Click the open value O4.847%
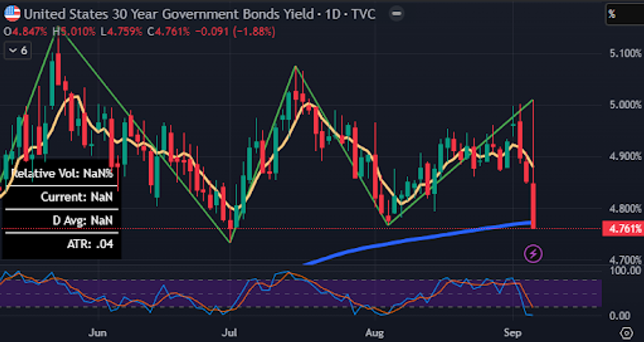Screen dimensions: 644x342 26,32
